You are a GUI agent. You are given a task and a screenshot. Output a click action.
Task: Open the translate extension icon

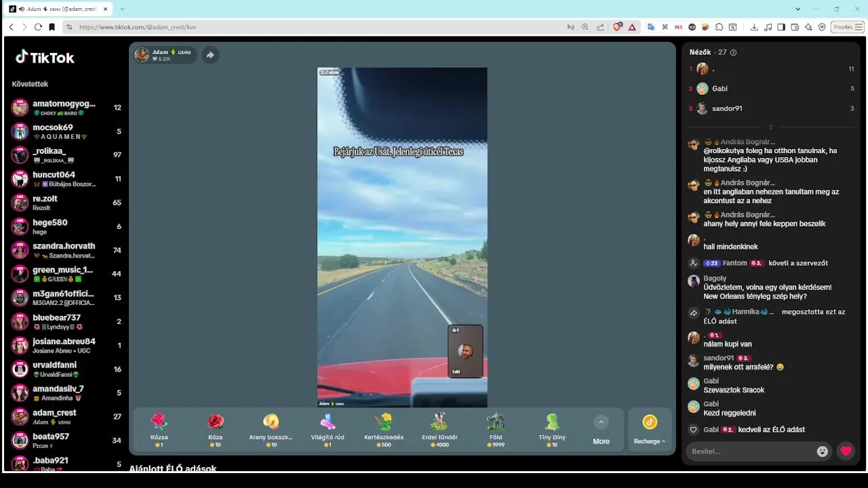[652, 27]
